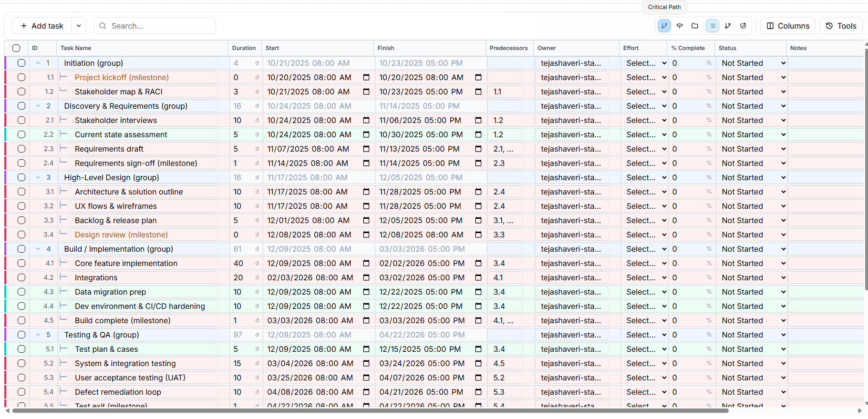Click the folder icon in the toolbar
This screenshot has height=419, width=868.
(x=695, y=26)
